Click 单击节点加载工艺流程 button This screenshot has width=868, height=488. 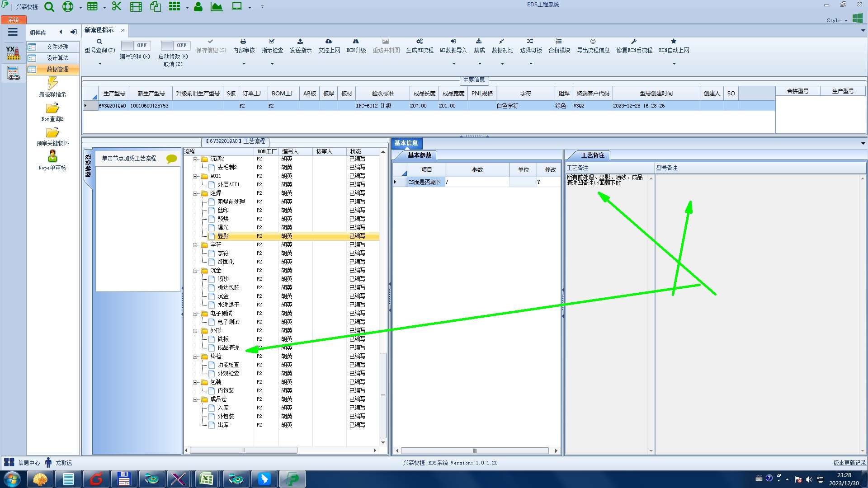pos(129,159)
